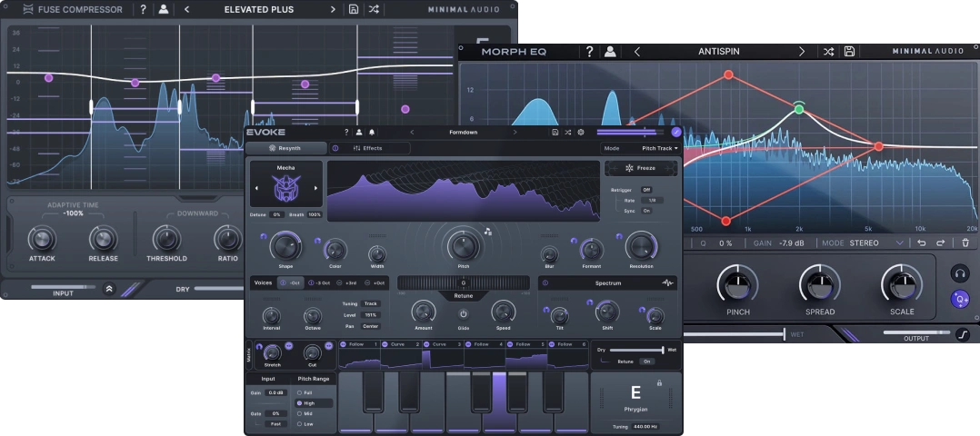The height and width of the screenshot is (436, 980).
Task: Open the Mode Pitch Track dropdown
Action: click(641, 149)
